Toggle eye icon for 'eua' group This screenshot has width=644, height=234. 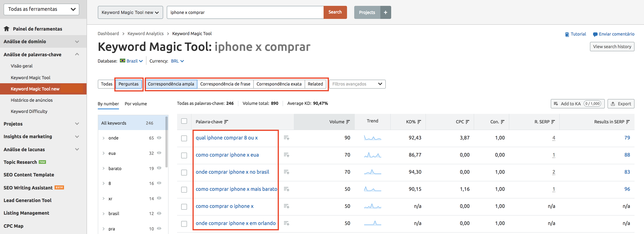(159, 153)
